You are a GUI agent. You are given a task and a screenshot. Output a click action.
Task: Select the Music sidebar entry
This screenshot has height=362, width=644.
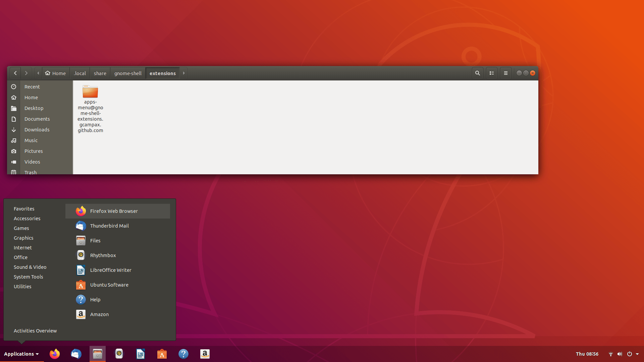coord(31,140)
